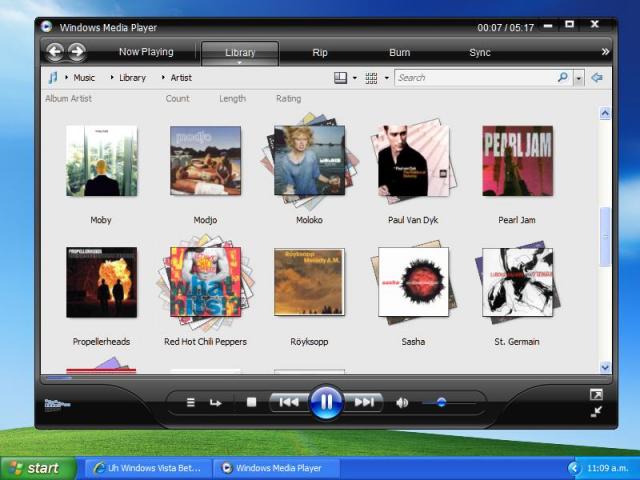Click the scrollbar down arrow
Viewport: 640px width, 480px height.
pyautogui.click(x=605, y=367)
